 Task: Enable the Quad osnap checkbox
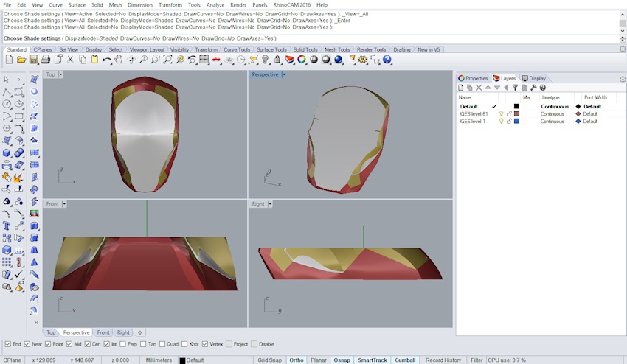click(162, 344)
